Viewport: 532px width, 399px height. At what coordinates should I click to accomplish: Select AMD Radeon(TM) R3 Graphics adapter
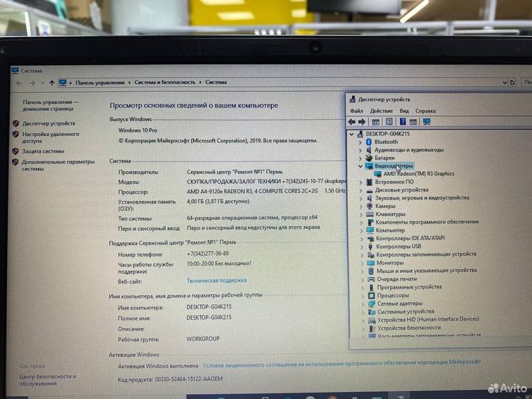coord(418,174)
